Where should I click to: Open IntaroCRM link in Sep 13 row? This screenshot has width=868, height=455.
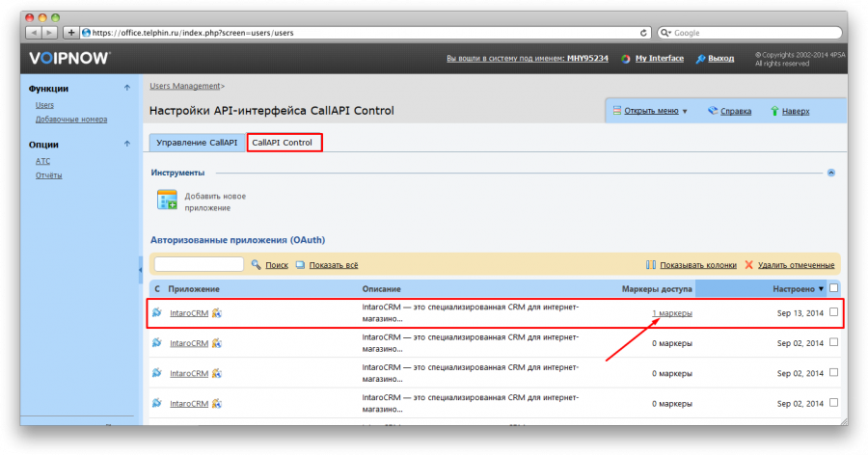[x=189, y=313]
